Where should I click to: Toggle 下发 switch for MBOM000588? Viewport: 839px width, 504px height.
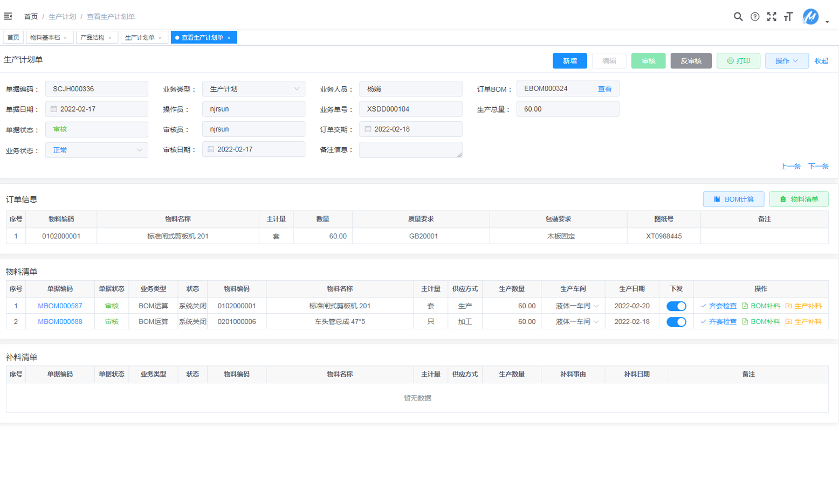[x=676, y=322]
